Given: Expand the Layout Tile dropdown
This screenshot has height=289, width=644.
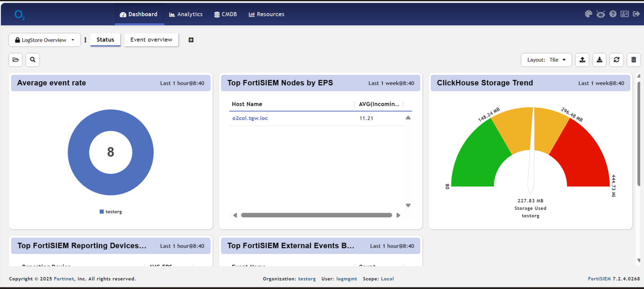Looking at the screenshot, I should coord(546,60).
